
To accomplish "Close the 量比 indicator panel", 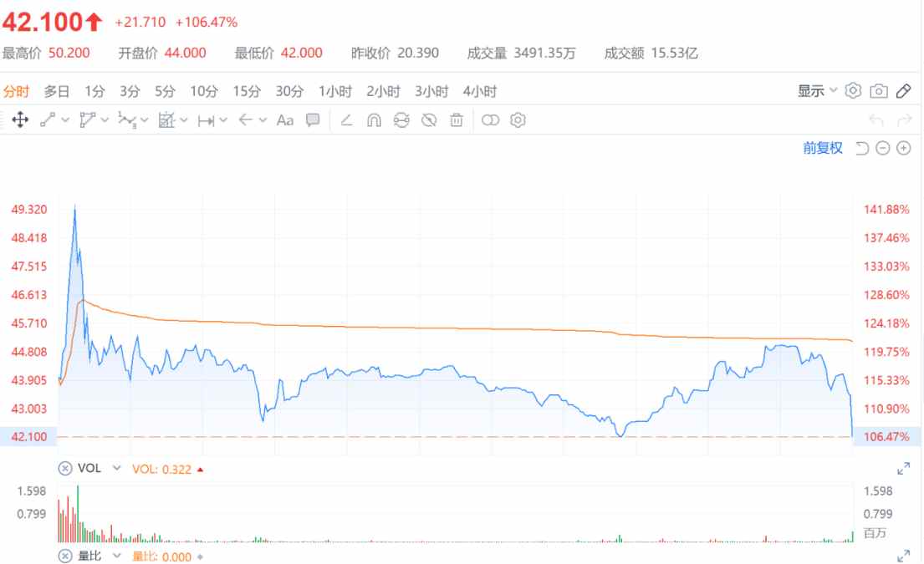I will pyautogui.click(x=64, y=556).
